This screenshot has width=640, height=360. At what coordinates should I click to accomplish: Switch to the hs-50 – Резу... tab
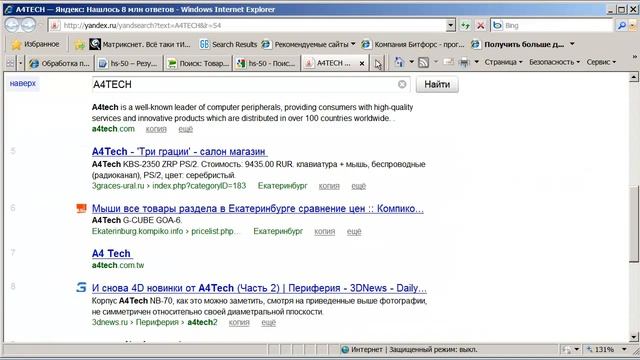click(128, 63)
